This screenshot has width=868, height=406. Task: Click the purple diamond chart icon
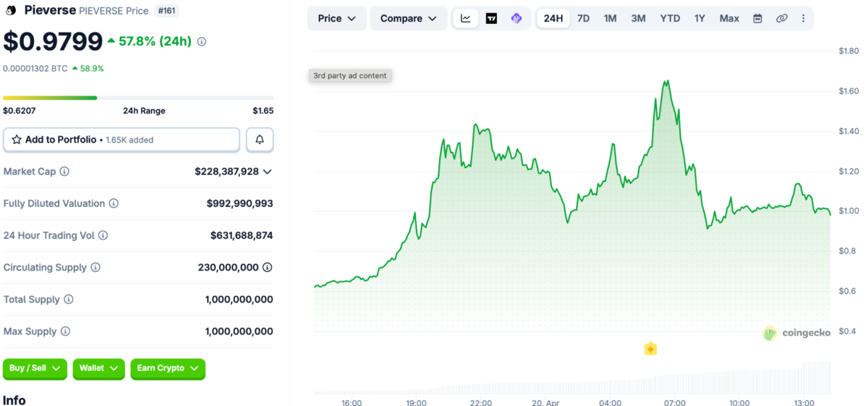516,18
